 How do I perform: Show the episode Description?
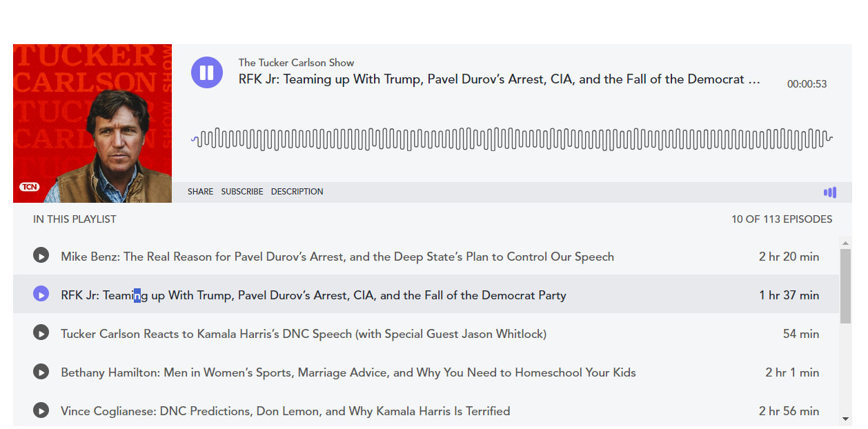coord(297,192)
